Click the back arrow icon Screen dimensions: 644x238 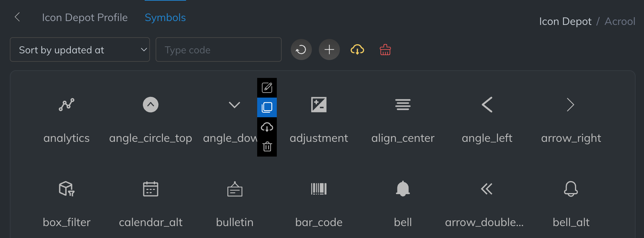point(17,17)
